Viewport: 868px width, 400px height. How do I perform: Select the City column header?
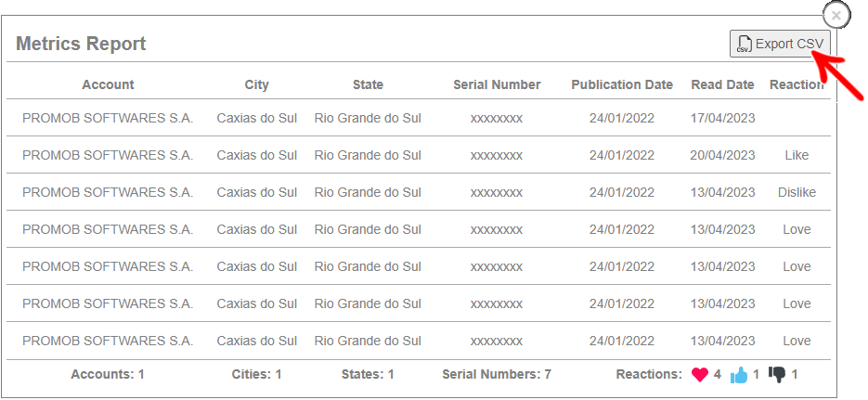pyautogui.click(x=257, y=84)
